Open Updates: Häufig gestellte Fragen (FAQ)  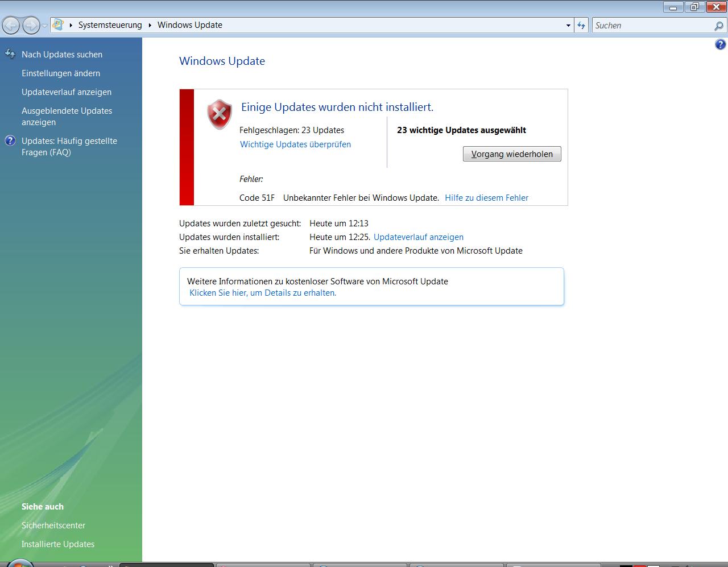pos(69,147)
